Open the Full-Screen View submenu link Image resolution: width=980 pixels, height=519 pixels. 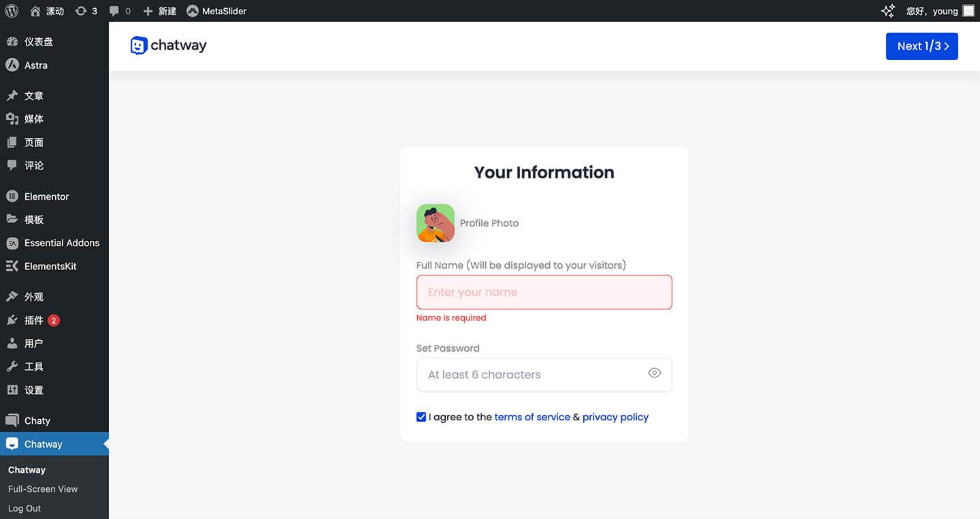[x=43, y=489]
